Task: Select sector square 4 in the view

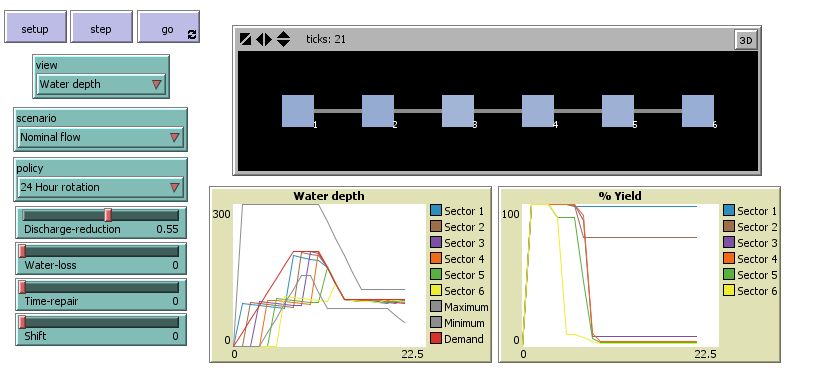Action: (538, 111)
